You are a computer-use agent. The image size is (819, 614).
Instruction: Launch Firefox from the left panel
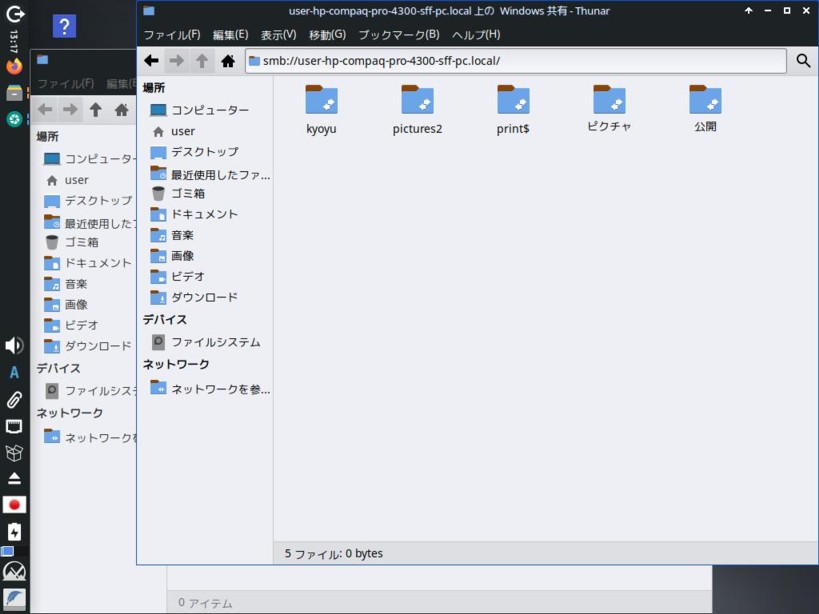click(14, 67)
